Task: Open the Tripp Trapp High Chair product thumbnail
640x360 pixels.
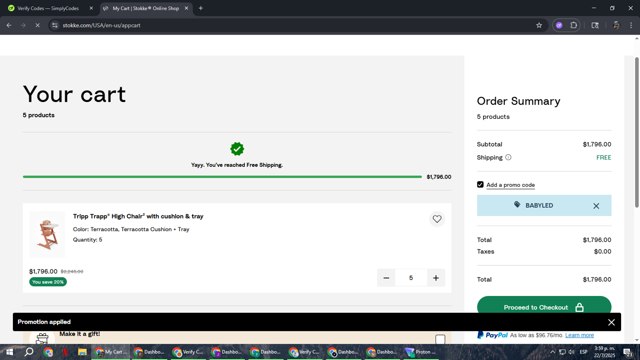Action: click(x=47, y=234)
